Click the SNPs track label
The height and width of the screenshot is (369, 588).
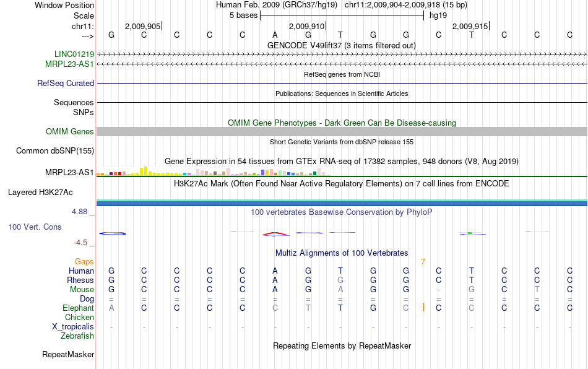click(84, 112)
